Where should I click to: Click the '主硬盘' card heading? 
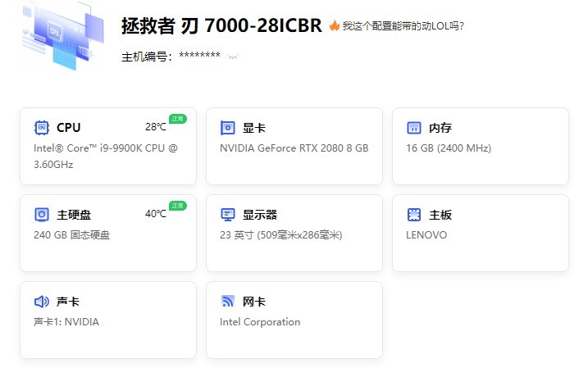tap(74, 215)
